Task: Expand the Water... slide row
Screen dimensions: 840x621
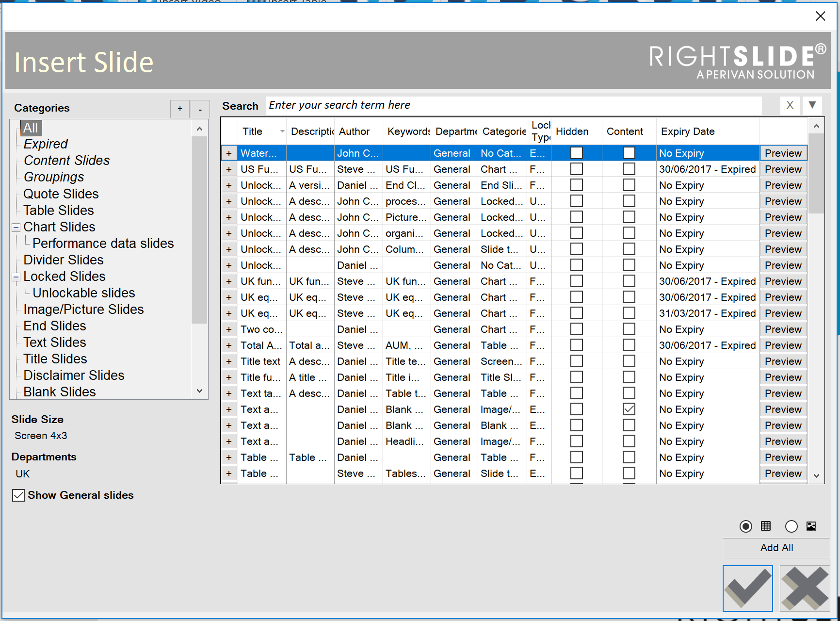Action: [x=229, y=153]
